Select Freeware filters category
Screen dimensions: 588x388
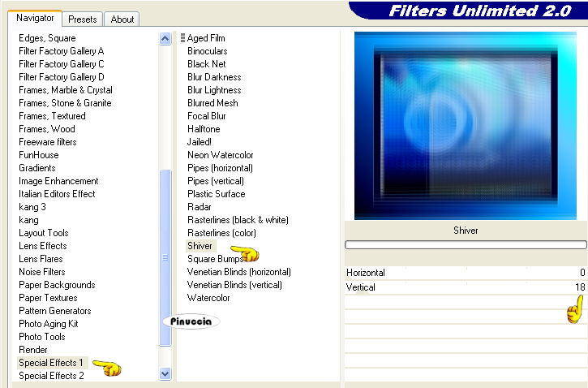click(x=48, y=142)
